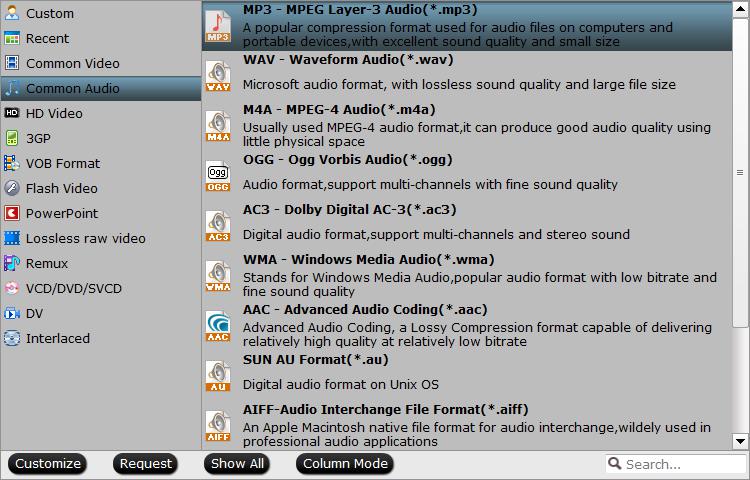The image size is (750, 480).
Task: Click the Show All button
Action: click(237, 464)
